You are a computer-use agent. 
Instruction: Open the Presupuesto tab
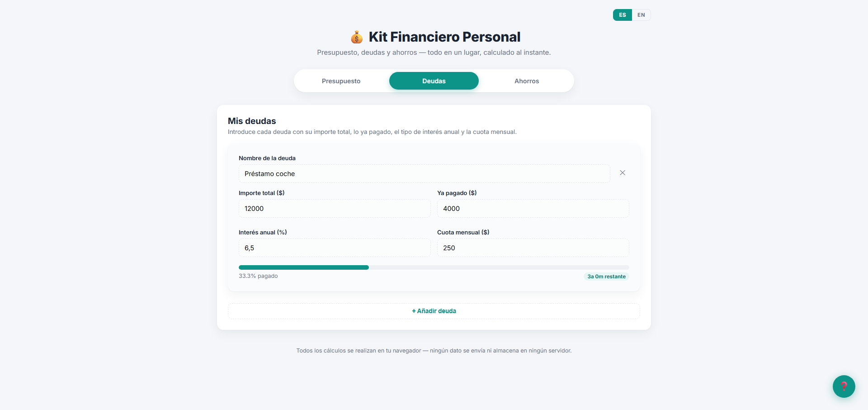[341, 81]
